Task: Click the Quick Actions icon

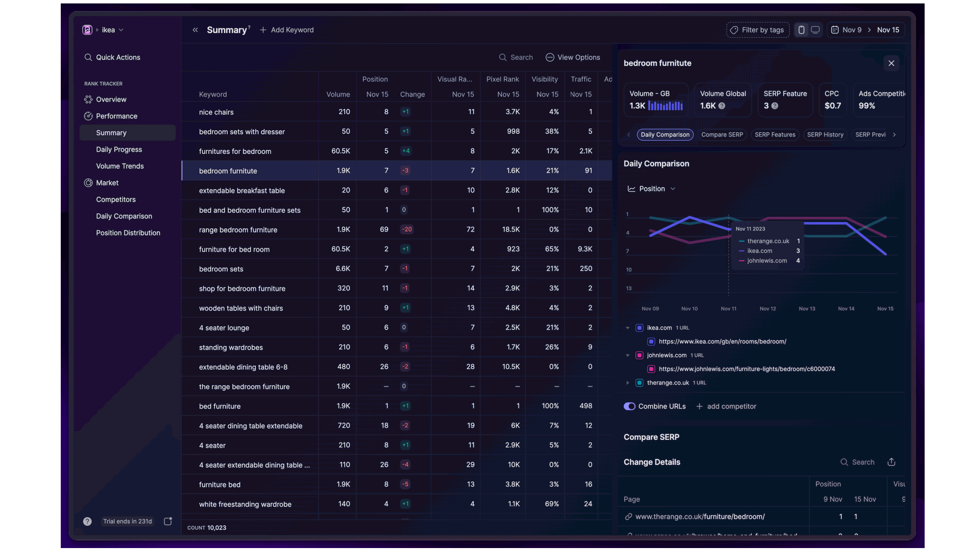Action: coord(88,57)
